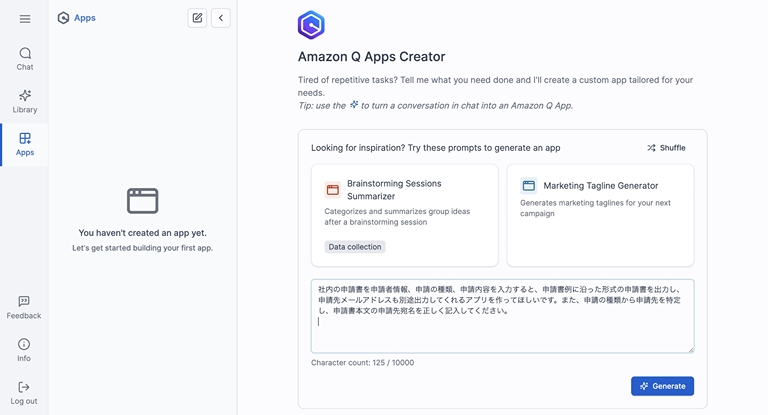Go to Chat in the sidebar

click(25, 59)
